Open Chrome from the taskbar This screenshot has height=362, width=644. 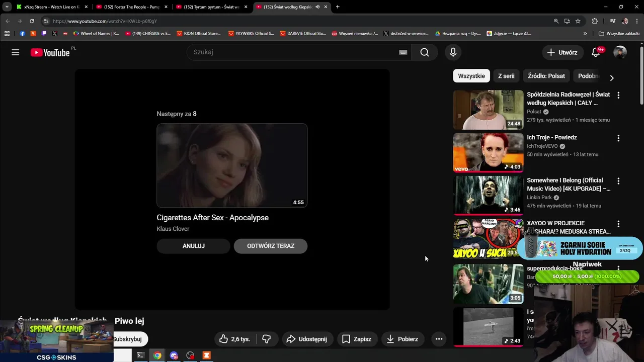[x=157, y=355]
